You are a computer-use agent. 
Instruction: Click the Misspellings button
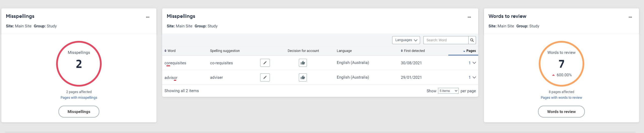point(79,112)
